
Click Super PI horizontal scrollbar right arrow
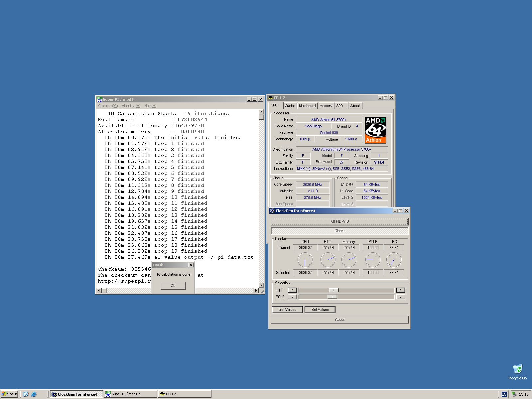256,291
